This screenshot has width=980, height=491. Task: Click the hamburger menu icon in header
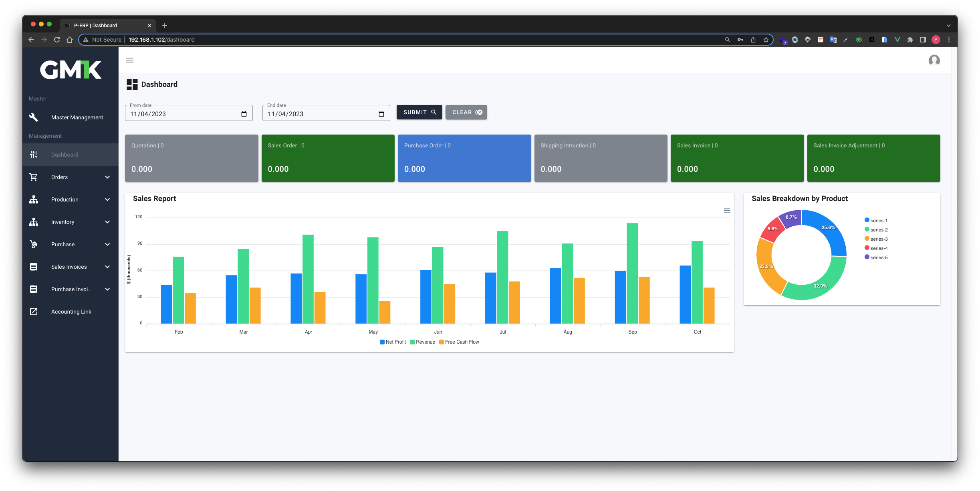(130, 60)
